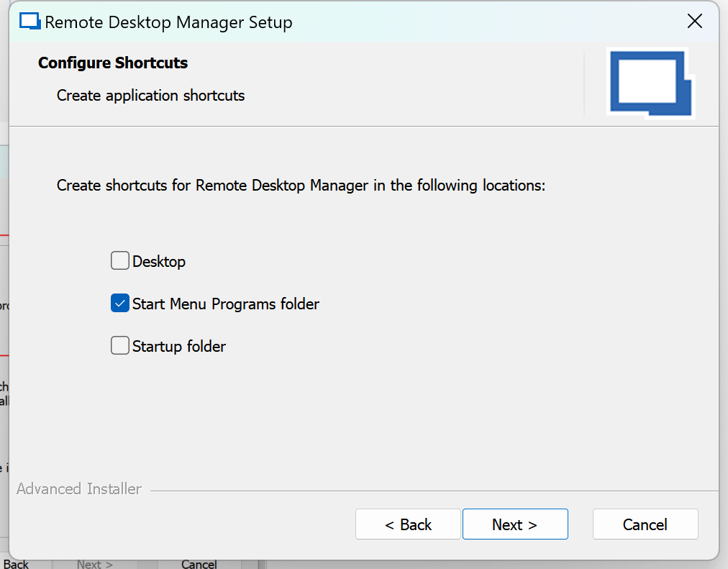Click the "Configure Shortcuts" heading
Screen dimensions: 728x569
tap(113, 63)
